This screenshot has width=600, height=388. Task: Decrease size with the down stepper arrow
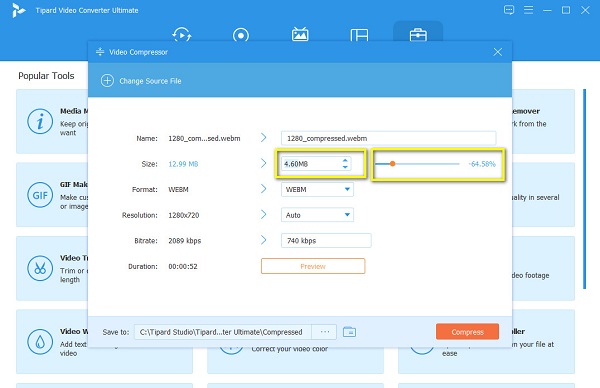(x=345, y=167)
